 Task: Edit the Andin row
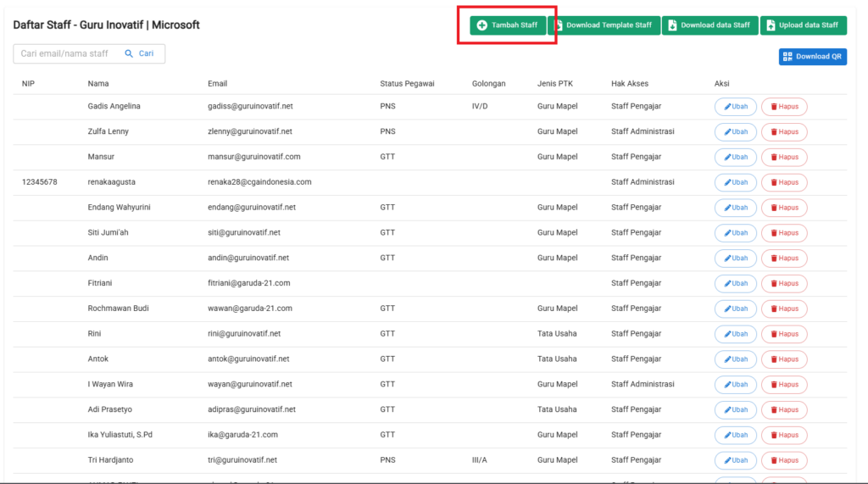pyautogui.click(x=736, y=258)
